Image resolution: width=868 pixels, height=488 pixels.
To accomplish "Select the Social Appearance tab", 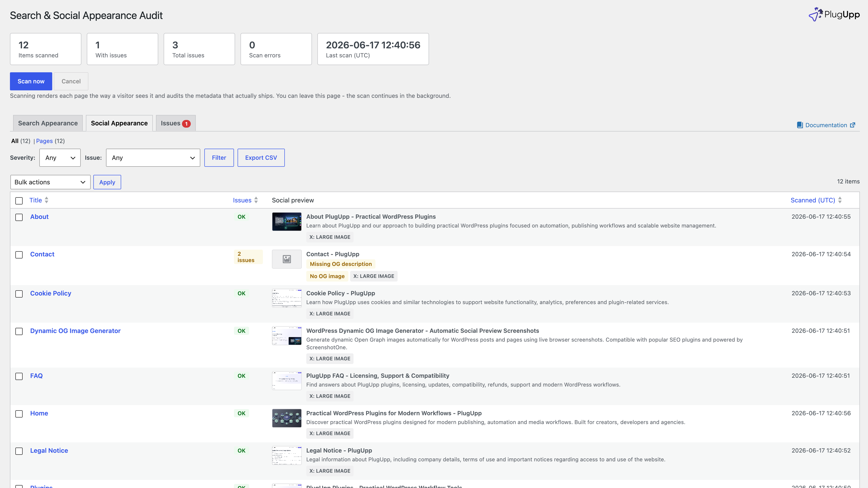I will [119, 123].
